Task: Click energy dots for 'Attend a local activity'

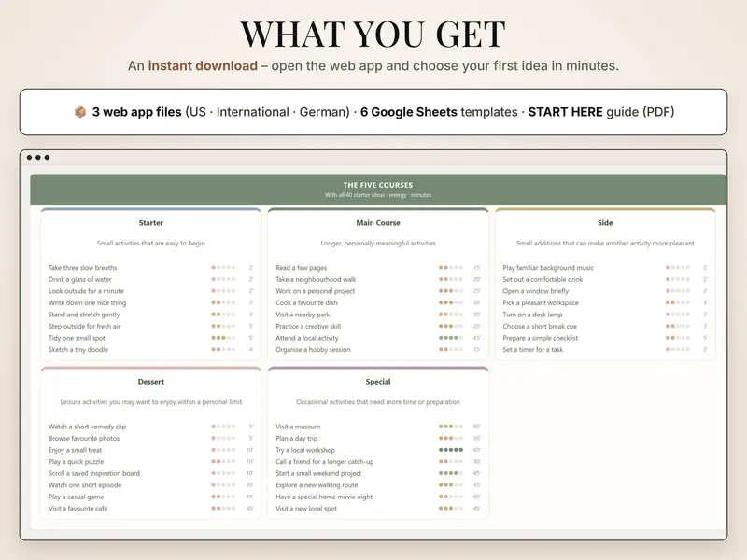Action: tap(451, 338)
